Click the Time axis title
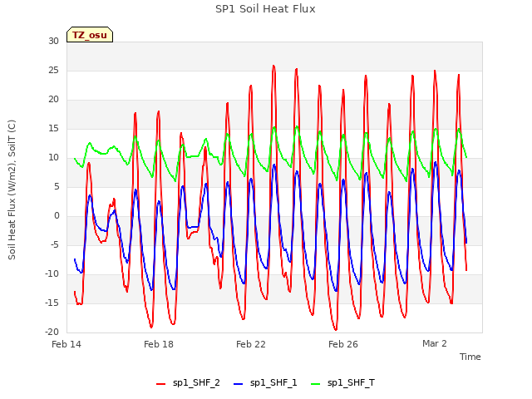Image resolution: width=532 pixels, height=399 pixels. [470, 357]
